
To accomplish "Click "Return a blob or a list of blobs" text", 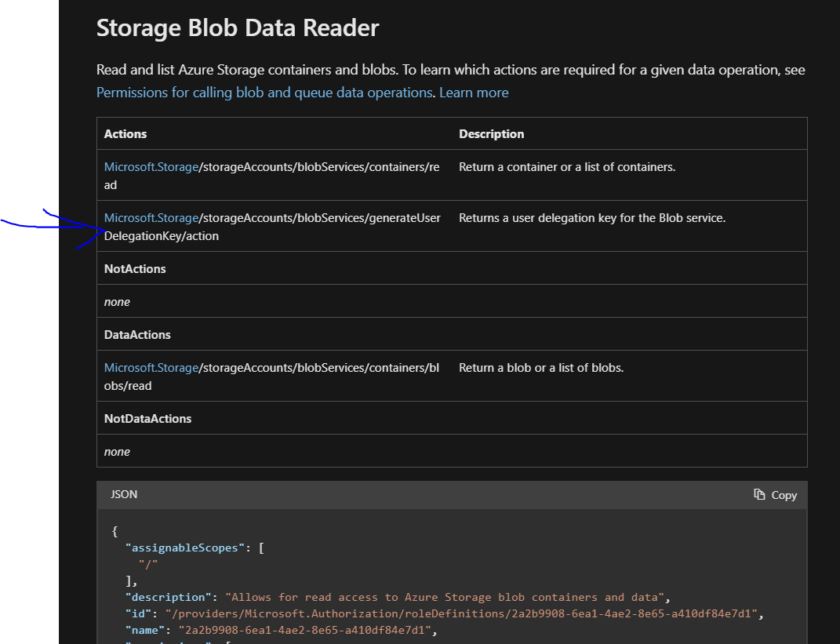I will [541, 368].
